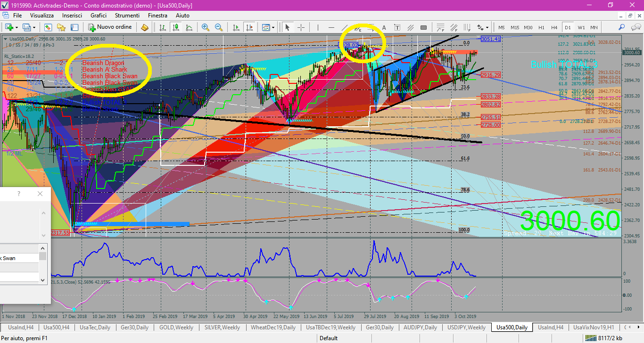This screenshot has height=343, width=644.
Task: Select the vertical line tool
Action: tap(318, 27)
